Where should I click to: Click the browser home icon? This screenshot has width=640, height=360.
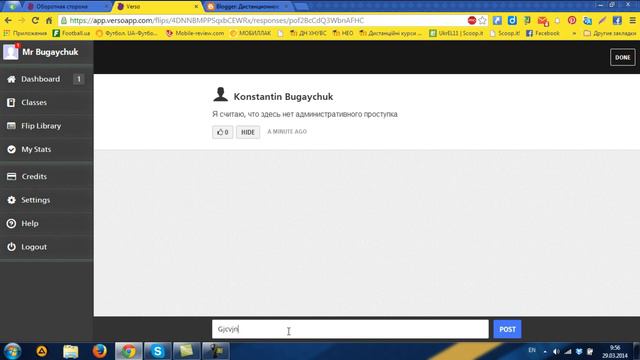click(49, 20)
